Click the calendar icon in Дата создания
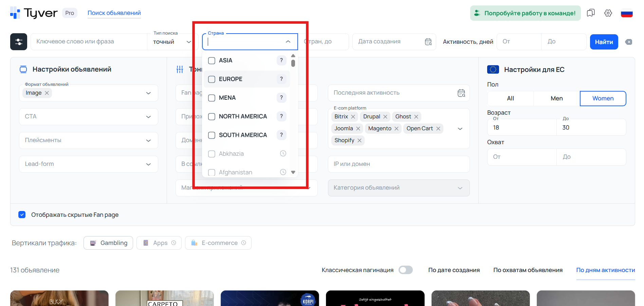This screenshot has width=644, height=306. click(428, 42)
